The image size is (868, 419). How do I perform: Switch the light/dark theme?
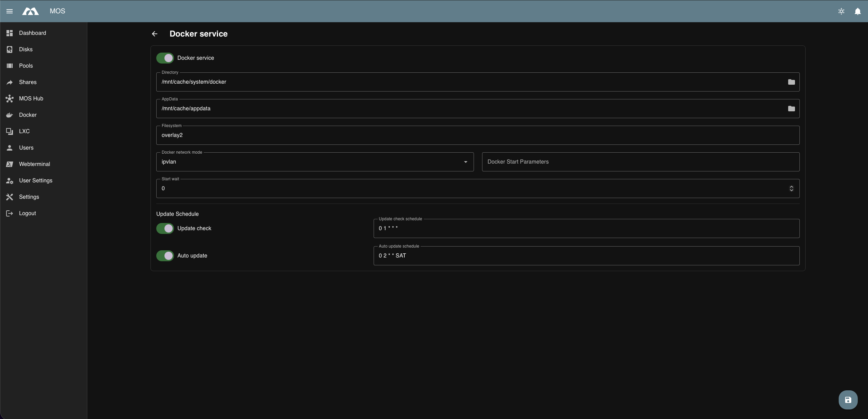point(841,11)
